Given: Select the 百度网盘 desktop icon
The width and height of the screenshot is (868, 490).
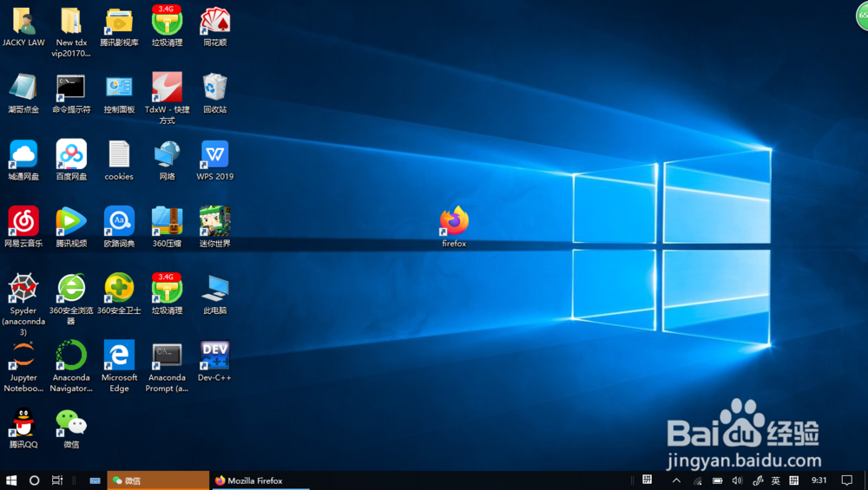Looking at the screenshot, I should pos(71,154).
